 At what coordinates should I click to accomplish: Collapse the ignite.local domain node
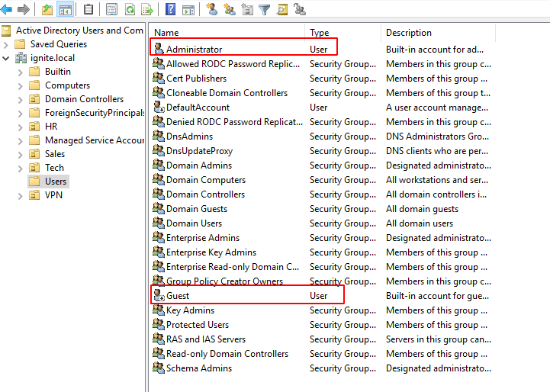click(x=5, y=58)
